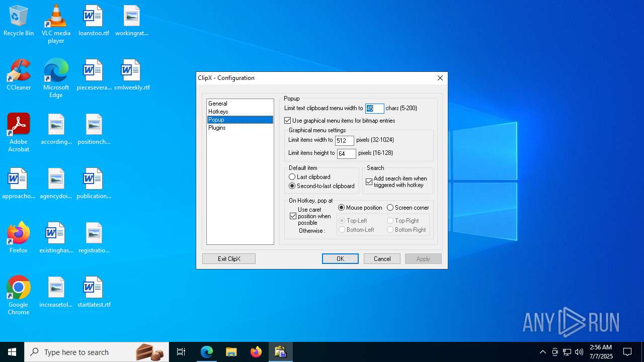This screenshot has width=644, height=362.
Task: Confirm settings with the OK button
Action: (x=340, y=259)
